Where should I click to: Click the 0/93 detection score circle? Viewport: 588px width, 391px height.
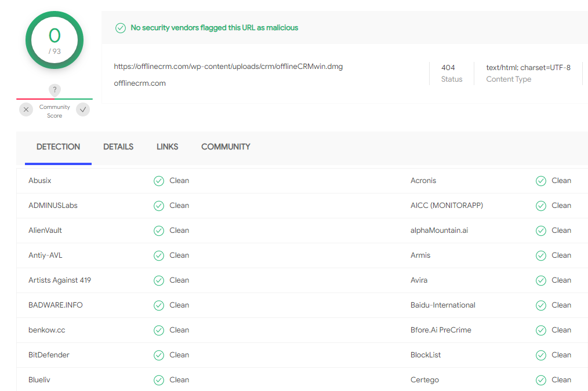(x=54, y=39)
